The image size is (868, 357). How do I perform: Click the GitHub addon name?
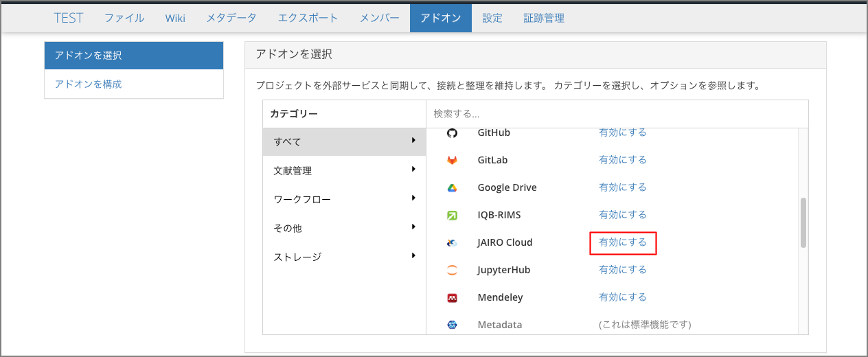[494, 133]
